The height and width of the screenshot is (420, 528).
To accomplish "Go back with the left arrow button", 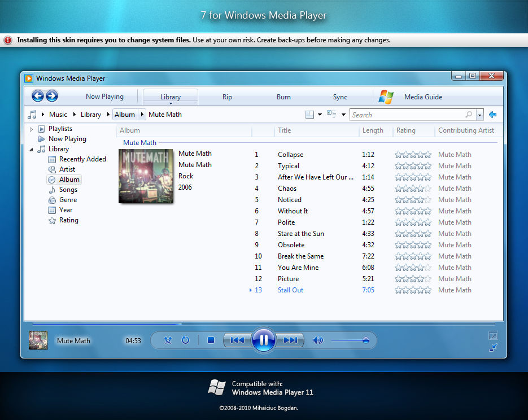I will click(38, 96).
